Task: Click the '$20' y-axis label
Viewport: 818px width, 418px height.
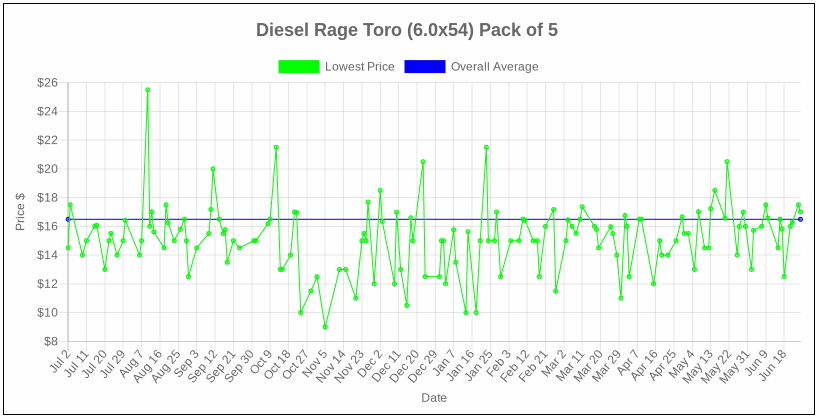Action: tap(48, 169)
